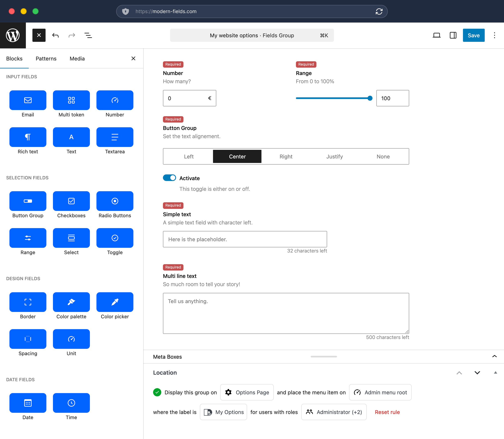Switch to the Patterns tab
This screenshot has width=504, height=439.
pos(46,59)
